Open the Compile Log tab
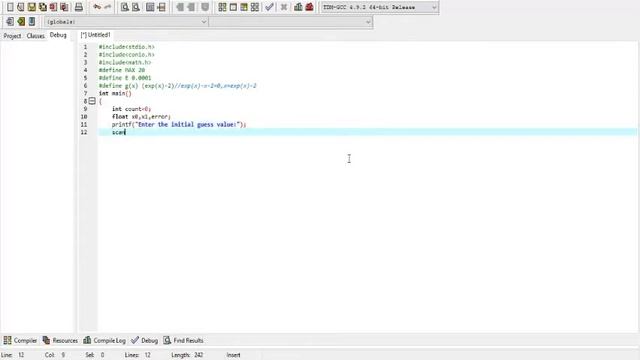The image size is (640, 360). point(104,340)
